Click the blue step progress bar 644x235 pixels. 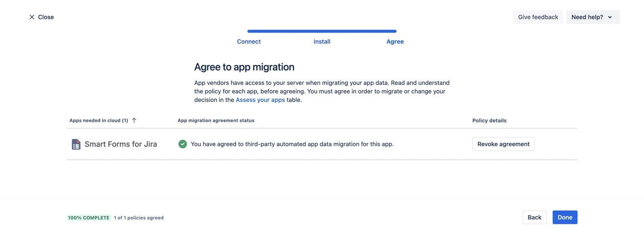pyautogui.click(x=322, y=31)
